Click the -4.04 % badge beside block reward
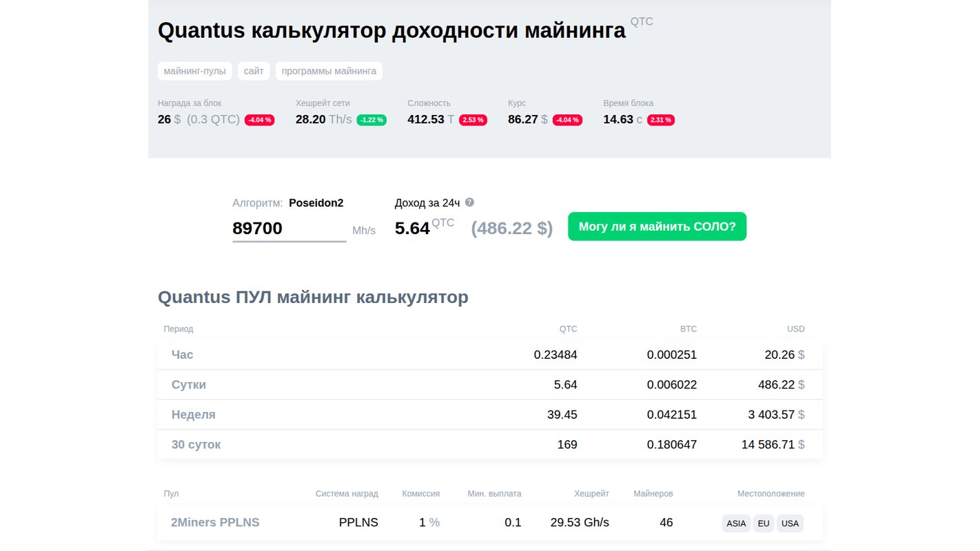Viewport: 980px width, 551px height. tap(260, 120)
